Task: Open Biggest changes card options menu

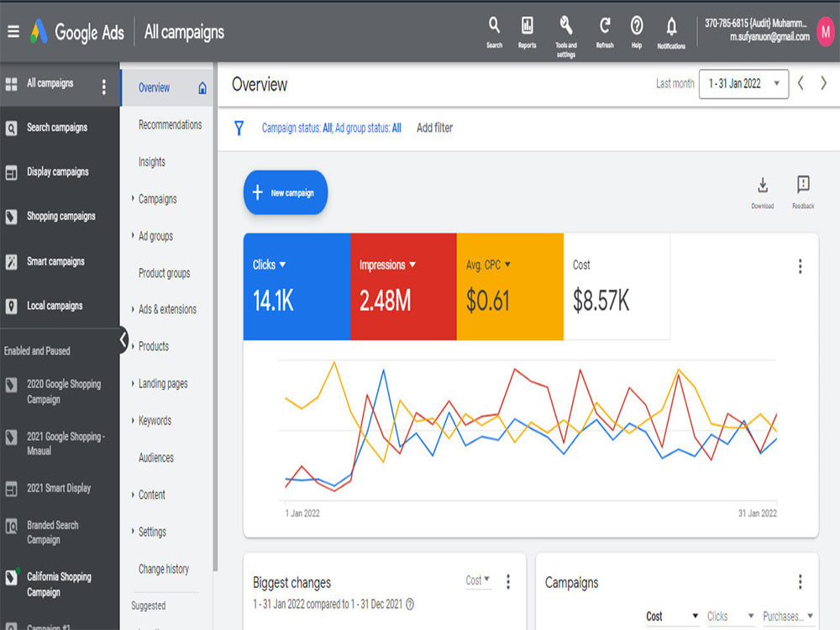Action: [x=508, y=581]
